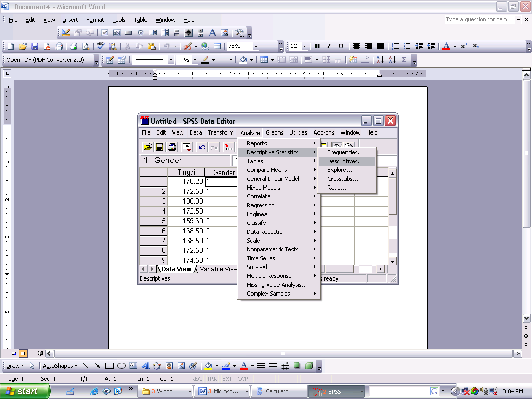Open the Undo history dropdown arrow
Screen dimensions: 532x399
pos(176,46)
